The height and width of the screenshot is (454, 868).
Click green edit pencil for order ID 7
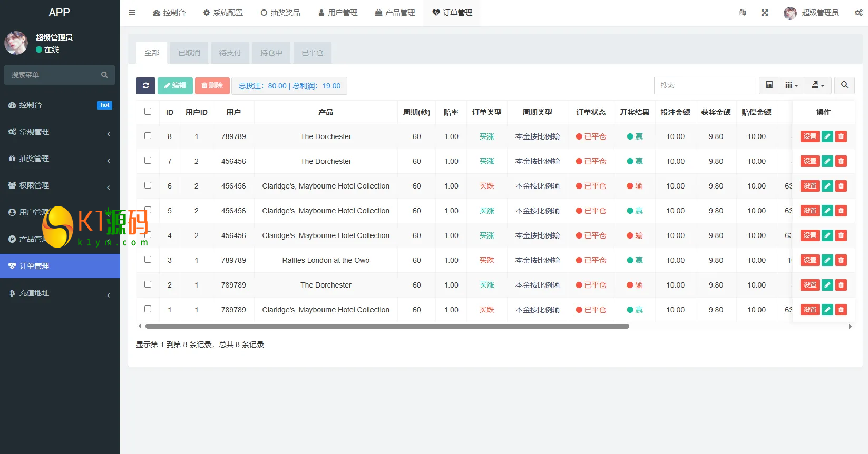point(827,161)
